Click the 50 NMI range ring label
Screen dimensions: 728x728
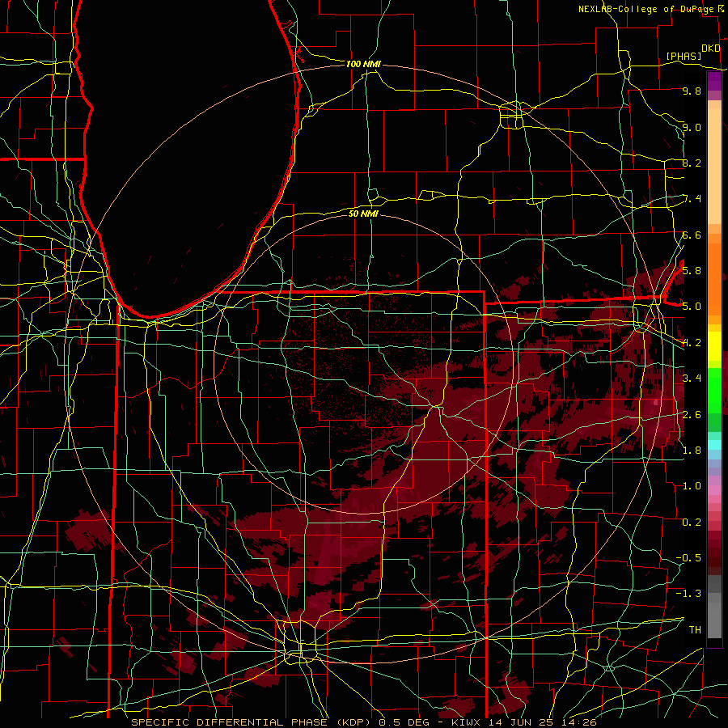363,214
